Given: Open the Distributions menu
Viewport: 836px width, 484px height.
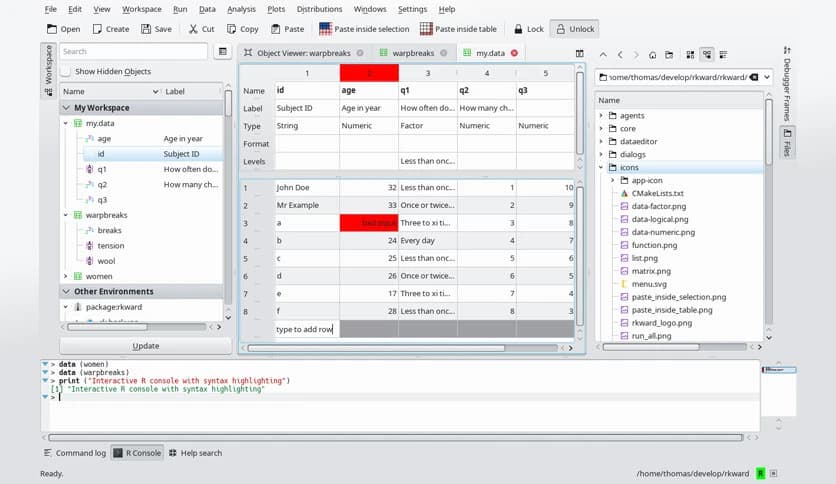Looking at the screenshot, I should pyautogui.click(x=319, y=9).
